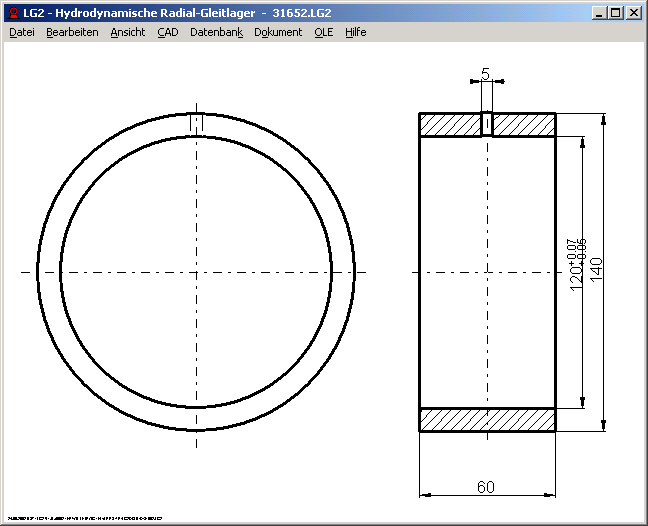This screenshot has height=526, width=648.
Task: Select the outer diameter dimension 140
Action: point(598,269)
